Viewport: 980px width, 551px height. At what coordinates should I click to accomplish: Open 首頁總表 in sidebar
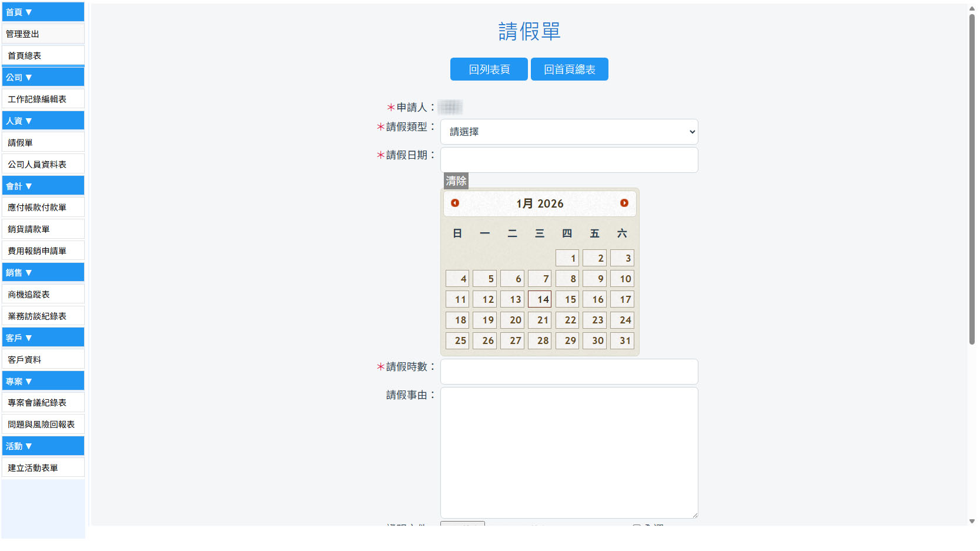pyautogui.click(x=43, y=55)
